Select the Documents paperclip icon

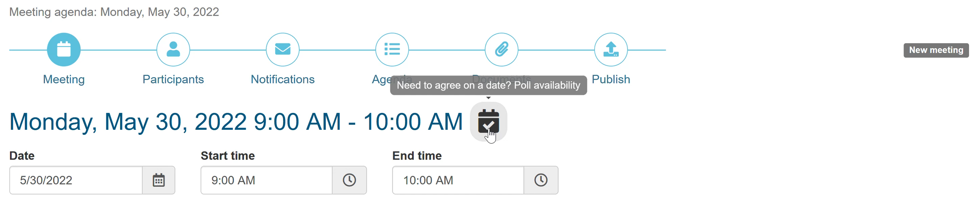pos(501,50)
